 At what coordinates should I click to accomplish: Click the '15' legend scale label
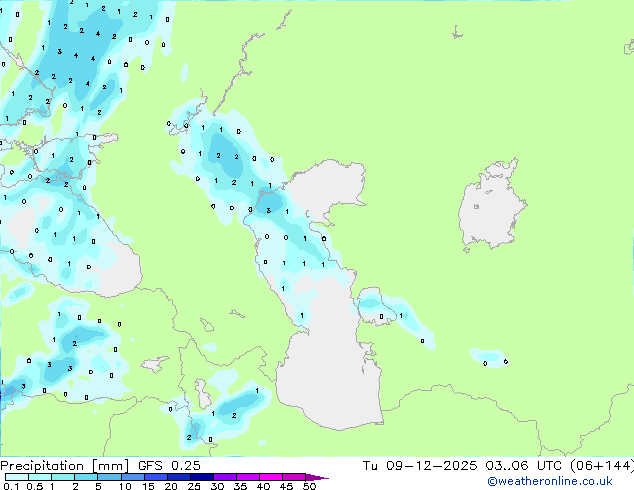tap(148, 486)
